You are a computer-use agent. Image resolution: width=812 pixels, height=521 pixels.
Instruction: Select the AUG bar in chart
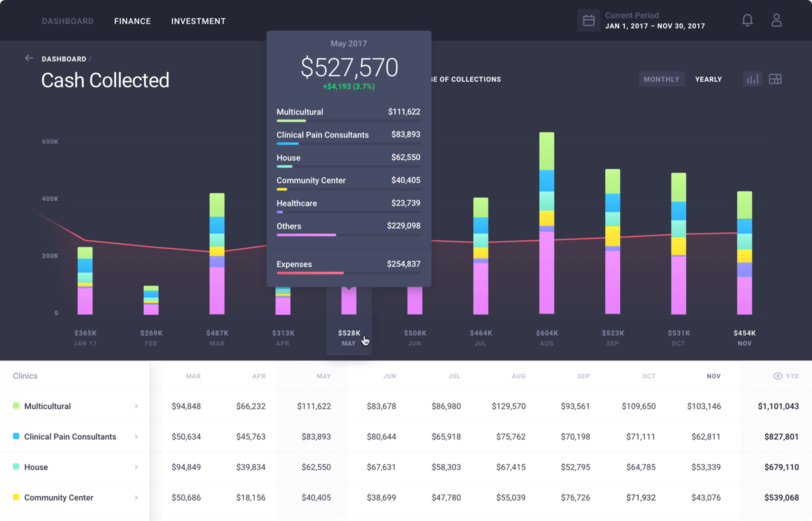(x=547, y=223)
